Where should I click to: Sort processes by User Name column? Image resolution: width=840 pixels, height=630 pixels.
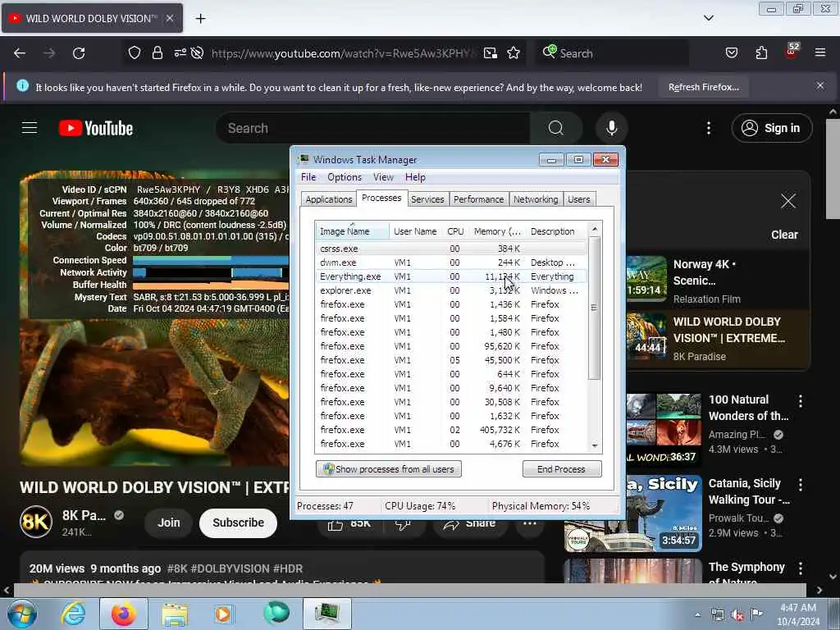(415, 231)
